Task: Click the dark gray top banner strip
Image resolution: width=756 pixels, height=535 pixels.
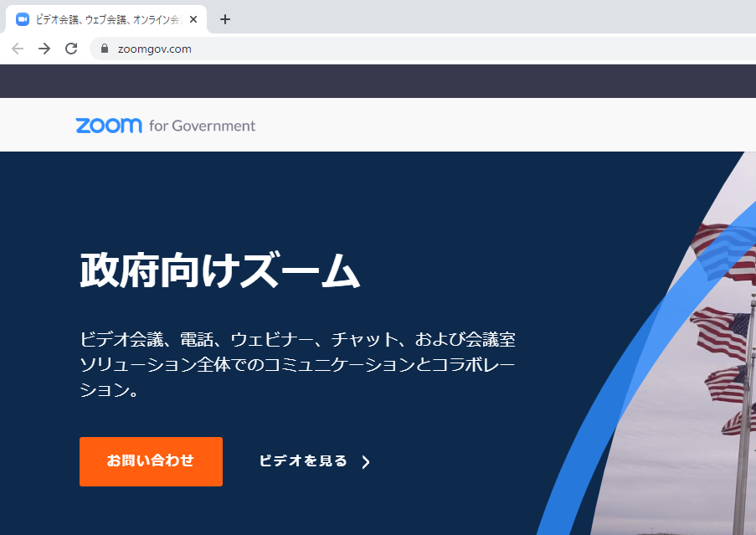Action: click(x=378, y=81)
